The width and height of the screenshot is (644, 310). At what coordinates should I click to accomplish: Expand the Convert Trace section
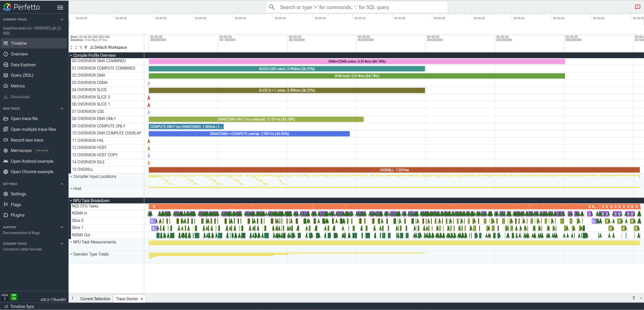pos(62,244)
